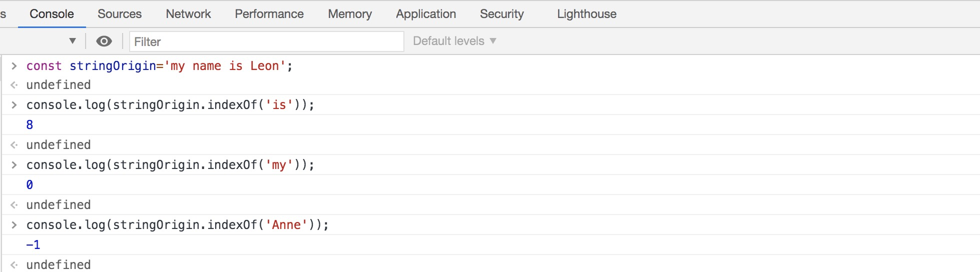Click the input chevron beside indexOf('Anne') line
This screenshot has width=980, height=272.
pyautogui.click(x=14, y=224)
